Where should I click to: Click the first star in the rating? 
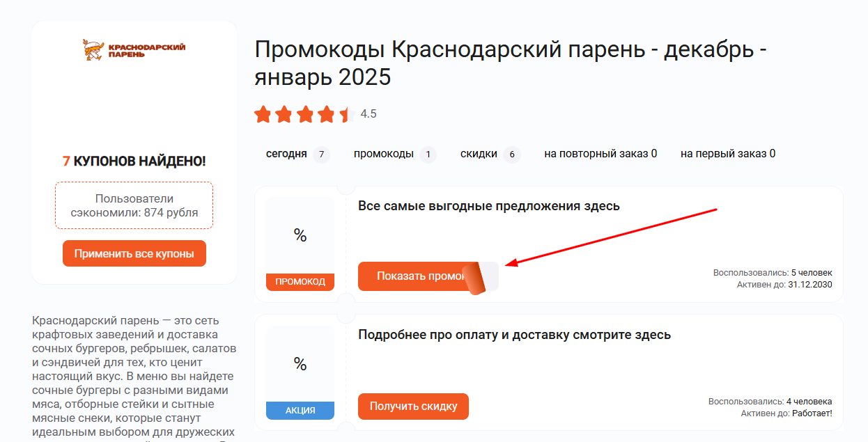263,114
